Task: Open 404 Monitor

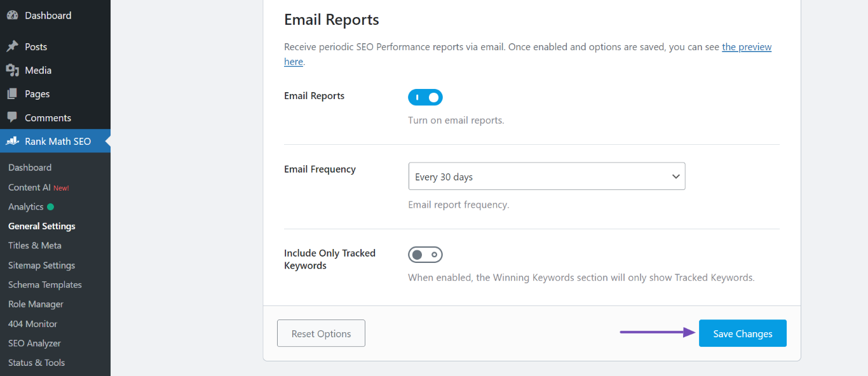Action: (x=32, y=324)
